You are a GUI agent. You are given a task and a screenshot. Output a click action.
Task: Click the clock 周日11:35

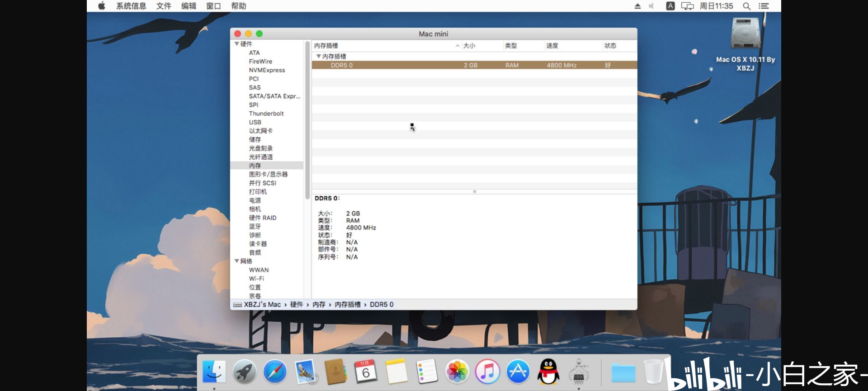point(716,6)
